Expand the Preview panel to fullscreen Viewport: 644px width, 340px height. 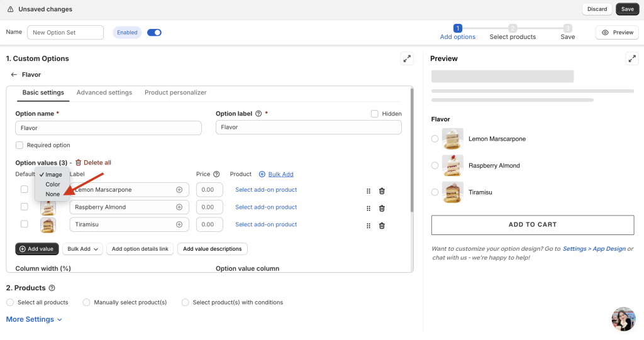(632, 58)
